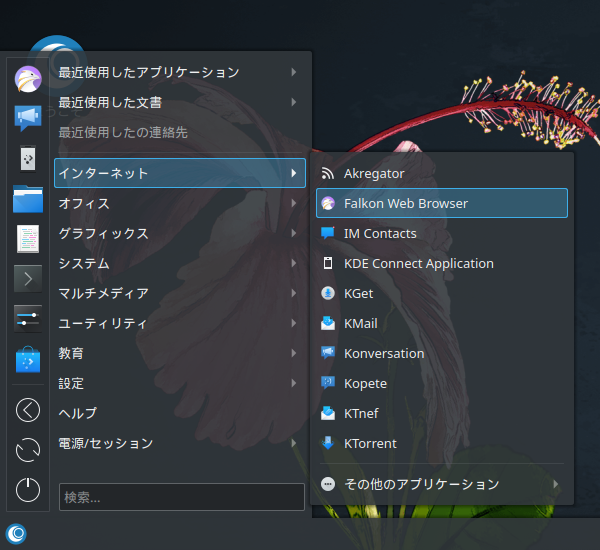Open the blue folder file manager icon

tap(28, 199)
